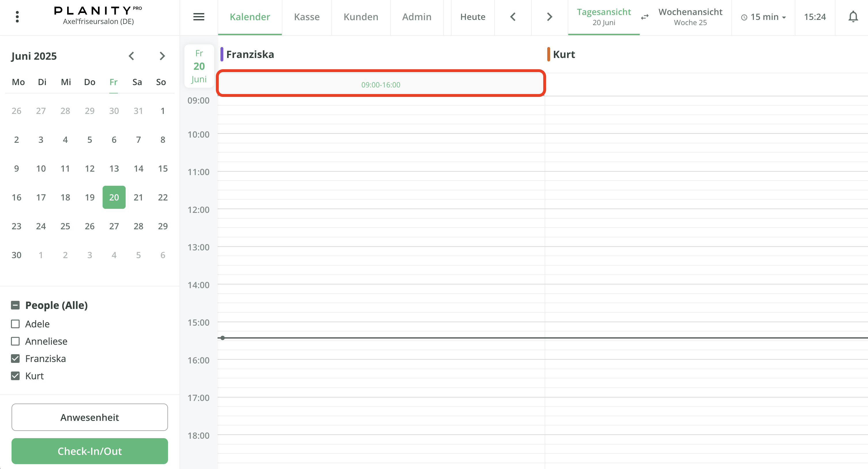Click the swap view arrows icon

(x=645, y=17)
